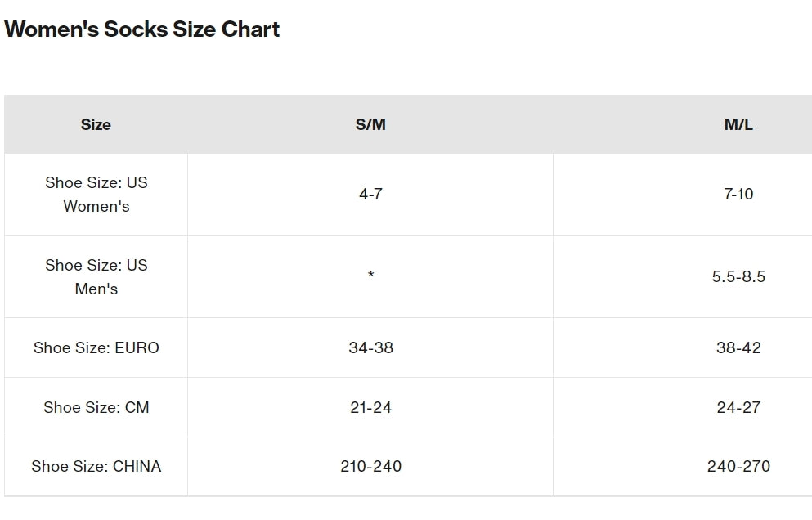Select the 240-270 CHINA value
The image size is (812, 520).
coord(738,466)
